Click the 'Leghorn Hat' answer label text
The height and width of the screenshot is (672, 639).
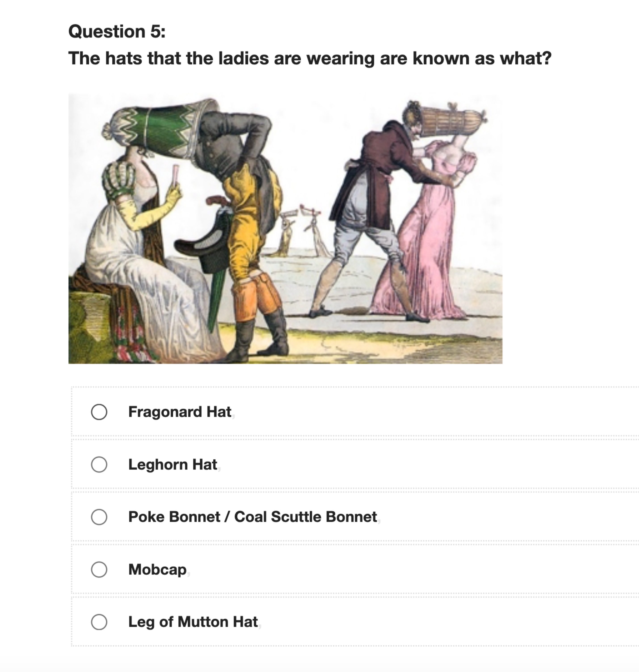[x=173, y=464]
